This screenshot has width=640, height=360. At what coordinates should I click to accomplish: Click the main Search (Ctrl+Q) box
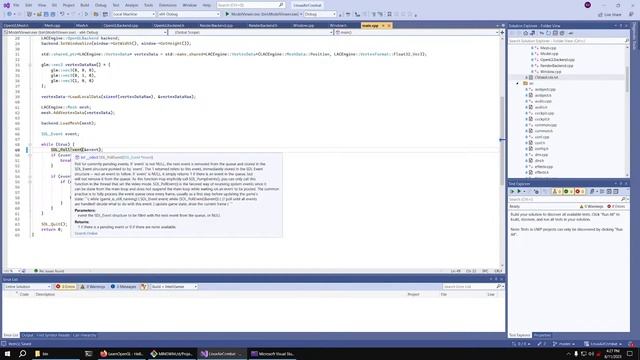pos(250,5)
